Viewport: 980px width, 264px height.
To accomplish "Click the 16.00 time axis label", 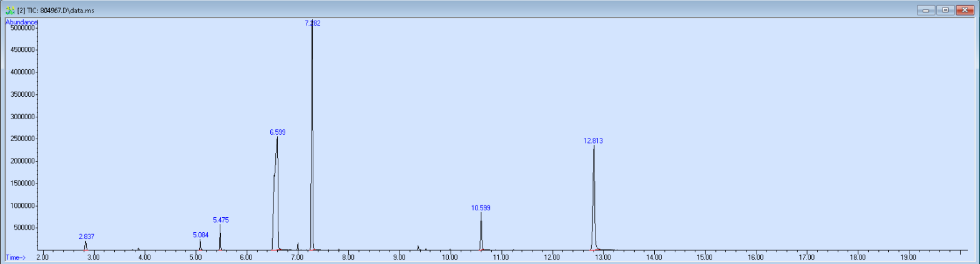I will [x=755, y=257].
